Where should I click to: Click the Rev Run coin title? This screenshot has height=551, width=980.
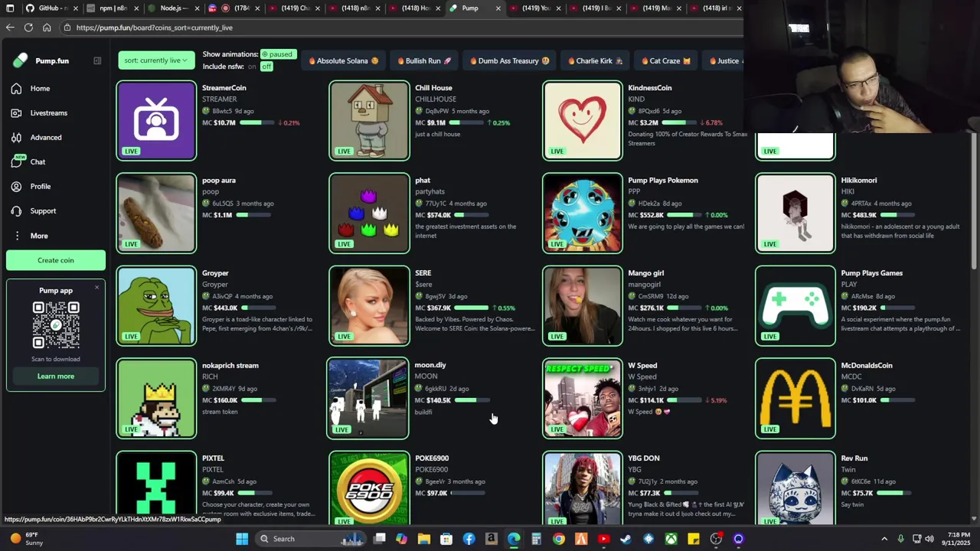point(854,458)
